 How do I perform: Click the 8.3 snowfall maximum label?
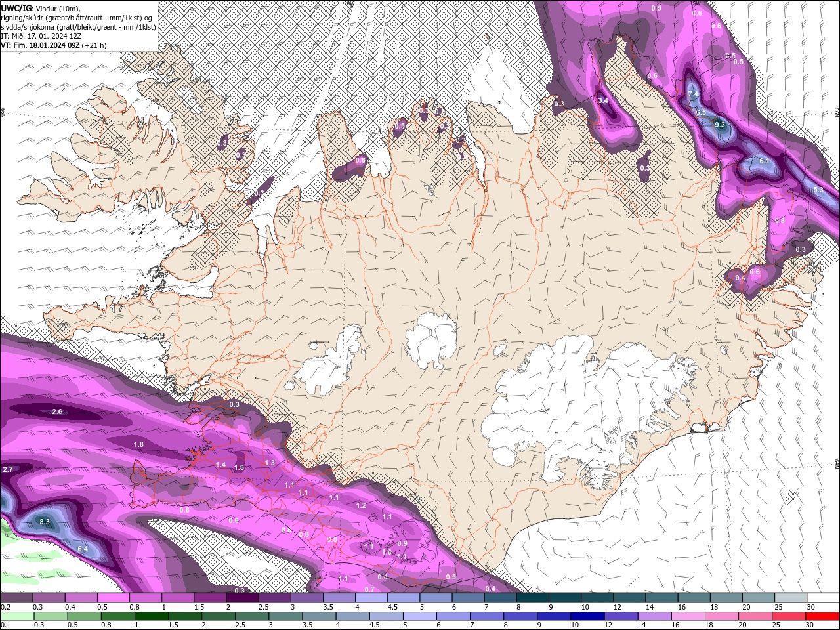[45, 522]
